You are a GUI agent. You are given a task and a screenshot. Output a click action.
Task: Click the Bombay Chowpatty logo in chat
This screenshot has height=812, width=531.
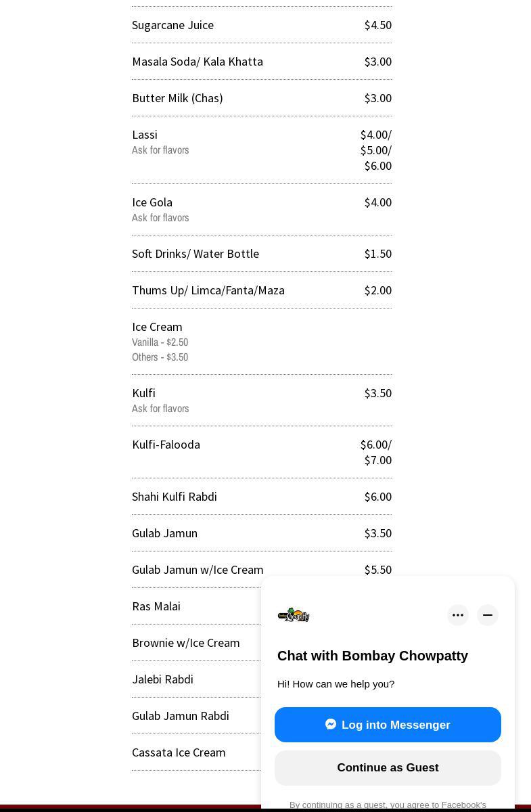(x=294, y=615)
